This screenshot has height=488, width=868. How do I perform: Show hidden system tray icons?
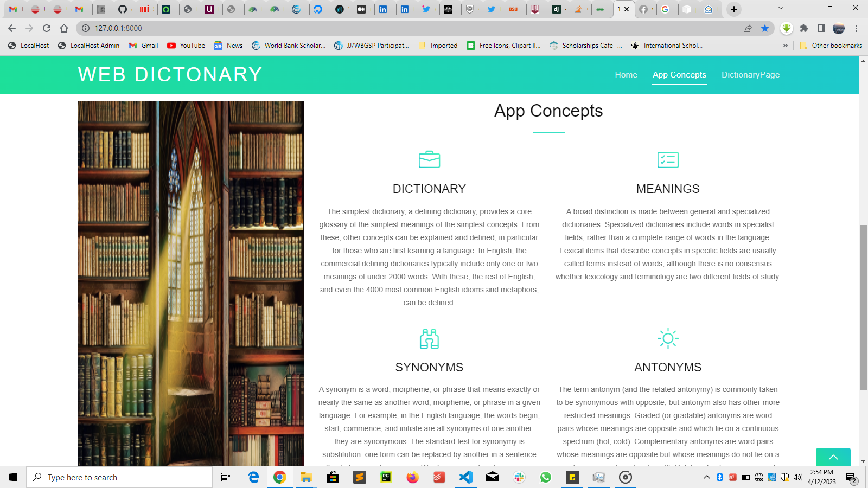706,477
